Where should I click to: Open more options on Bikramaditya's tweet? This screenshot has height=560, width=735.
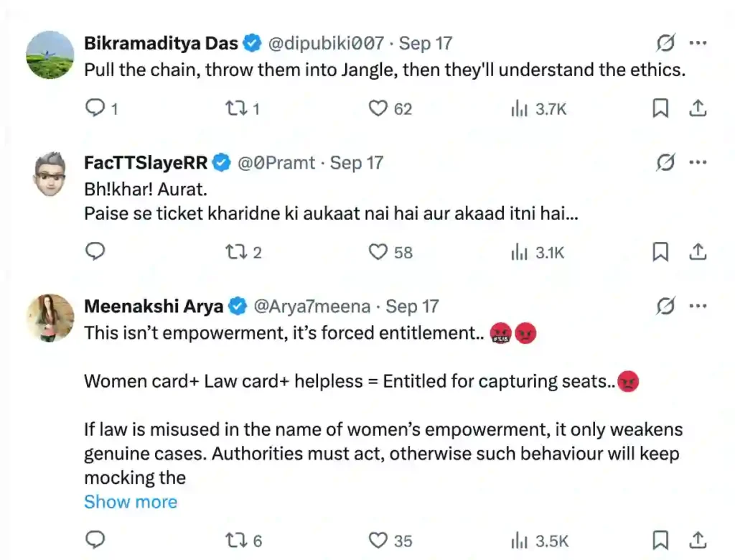(698, 43)
